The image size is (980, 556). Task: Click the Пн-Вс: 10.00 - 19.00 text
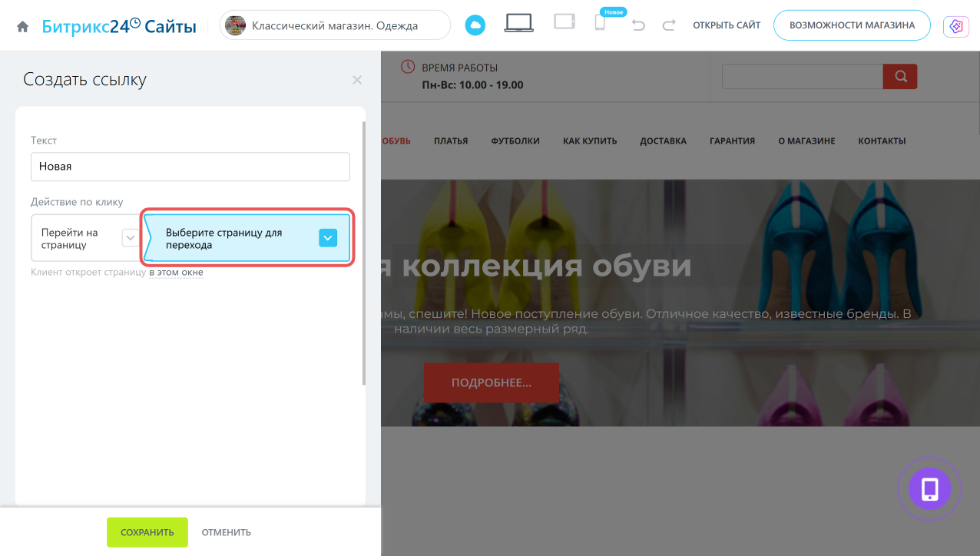(472, 85)
